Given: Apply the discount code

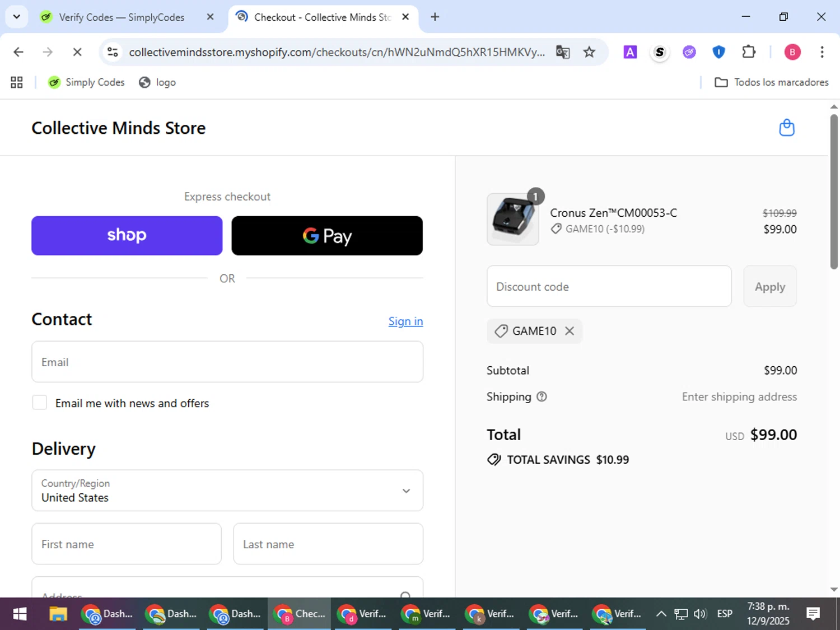Looking at the screenshot, I should (x=770, y=286).
